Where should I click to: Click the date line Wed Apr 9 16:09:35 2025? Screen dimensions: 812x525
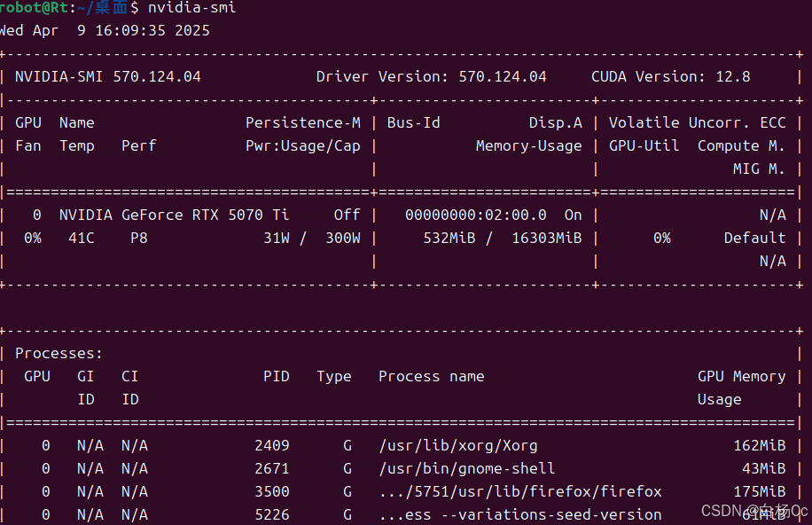pyautogui.click(x=105, y=30)
